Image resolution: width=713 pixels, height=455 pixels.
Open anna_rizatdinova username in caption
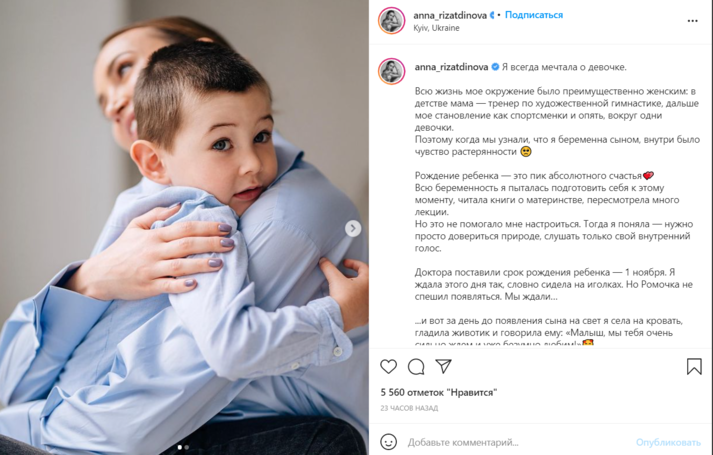451,67
